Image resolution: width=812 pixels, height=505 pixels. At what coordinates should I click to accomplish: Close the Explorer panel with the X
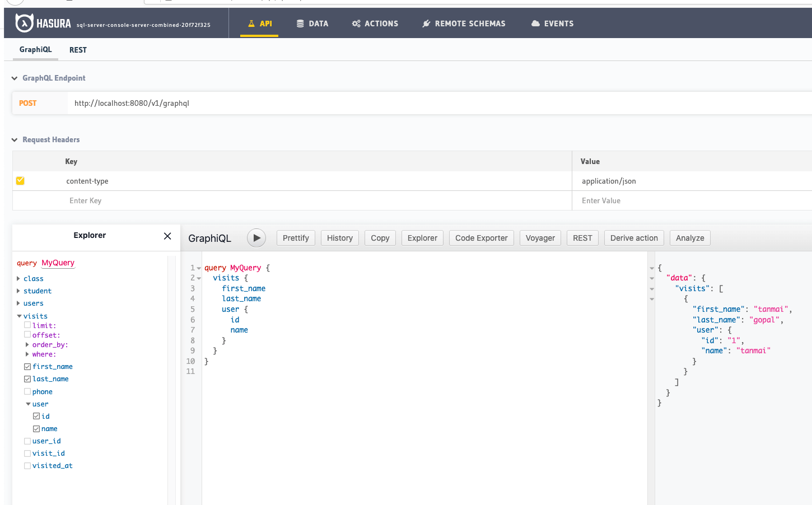(167, 236)
